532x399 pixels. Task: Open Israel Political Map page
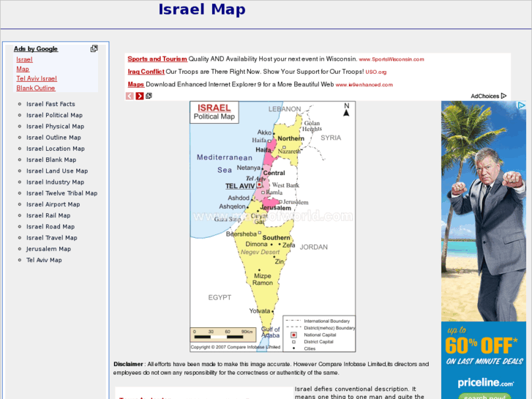coord(54,115)
